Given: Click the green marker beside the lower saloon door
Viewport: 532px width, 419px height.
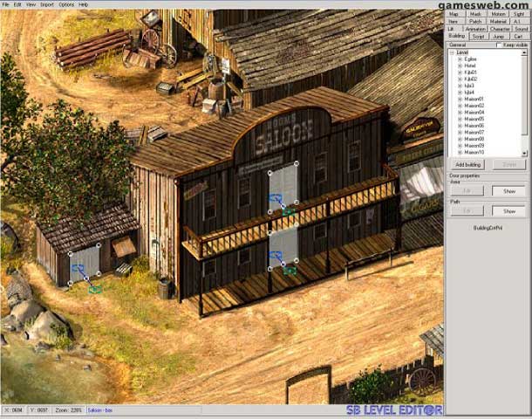Looking at the screenshot, I should [290, 271].
